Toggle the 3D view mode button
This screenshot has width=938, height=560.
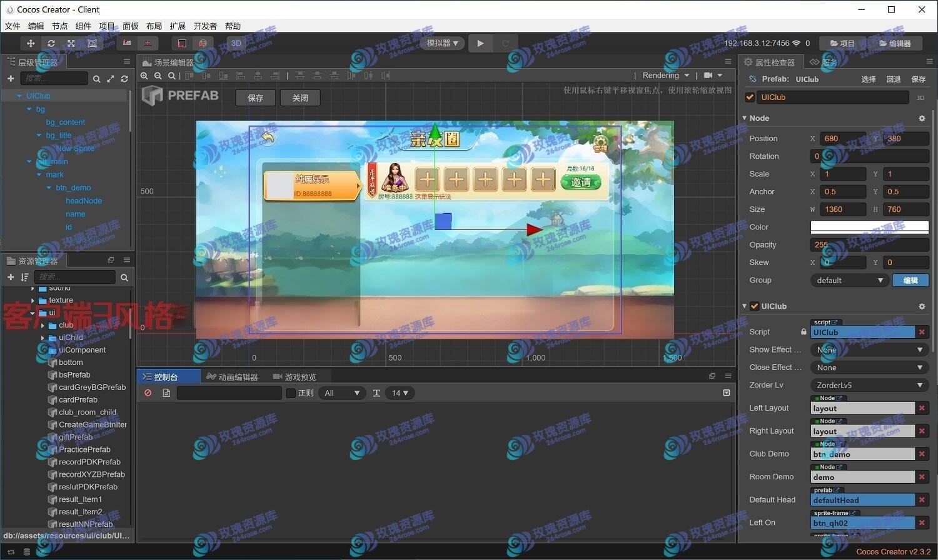click(x=236, y=43)
